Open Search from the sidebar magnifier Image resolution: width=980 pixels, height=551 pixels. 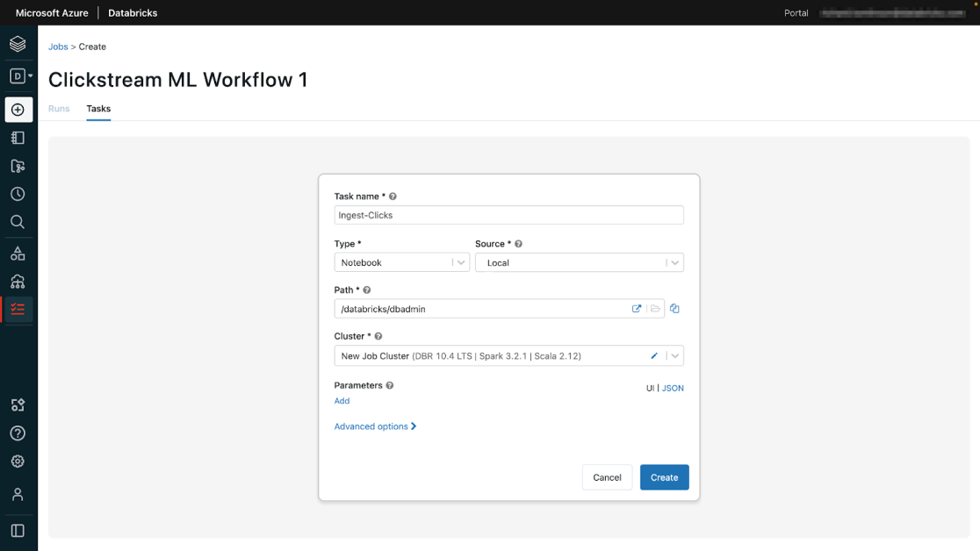pyautogui.click(x=18, y=222)
